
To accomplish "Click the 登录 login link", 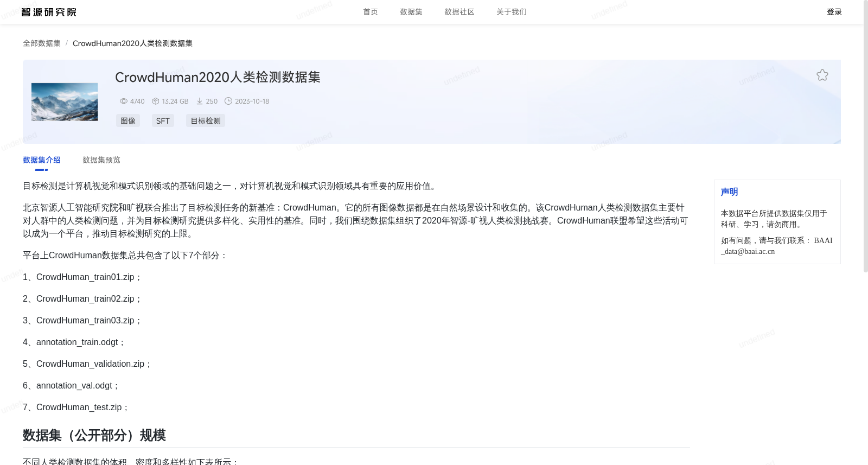I will pyautogui.click(x=834, y=12).
